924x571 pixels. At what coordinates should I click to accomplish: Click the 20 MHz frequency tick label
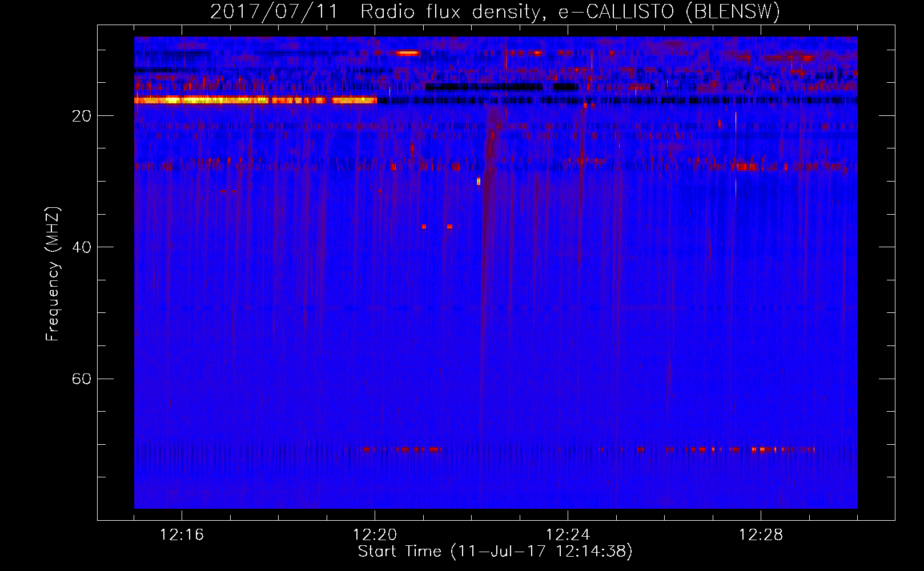click(x=81, y=116)
